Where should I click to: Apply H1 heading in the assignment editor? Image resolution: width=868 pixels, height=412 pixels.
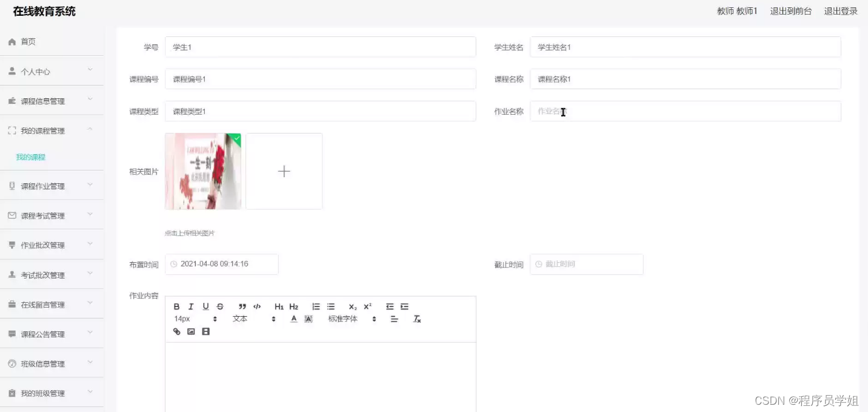click(x=279, y=306)
